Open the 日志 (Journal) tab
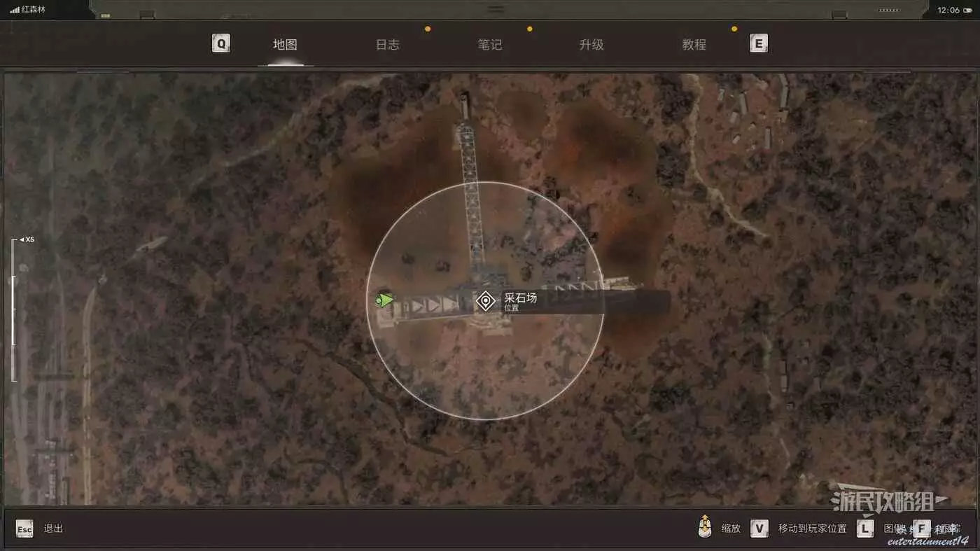 [x=387, y=45]
